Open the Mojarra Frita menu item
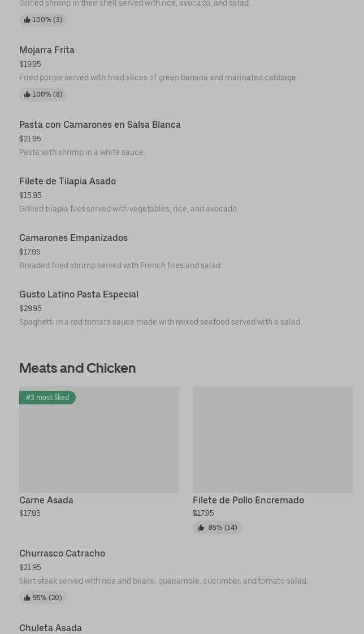 pyautogui.click(x=47, y=50)
